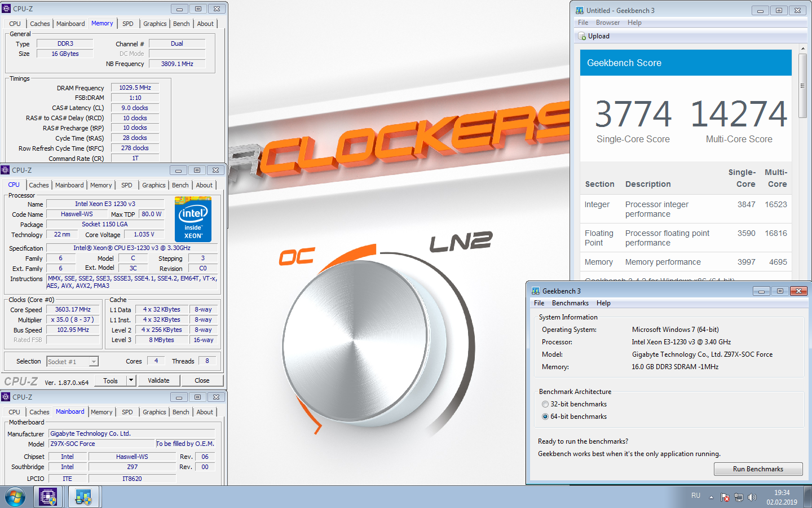Open Graphics tab in CPU-Z Memory window
This screenshot has width=812, height=508.
(x=155, y=24)
